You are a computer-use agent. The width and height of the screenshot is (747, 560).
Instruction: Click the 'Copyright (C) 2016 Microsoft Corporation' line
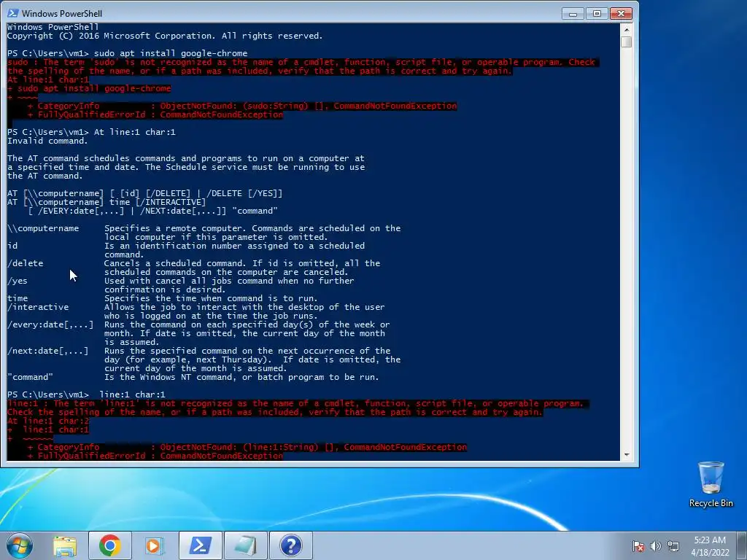coord(165,36)
